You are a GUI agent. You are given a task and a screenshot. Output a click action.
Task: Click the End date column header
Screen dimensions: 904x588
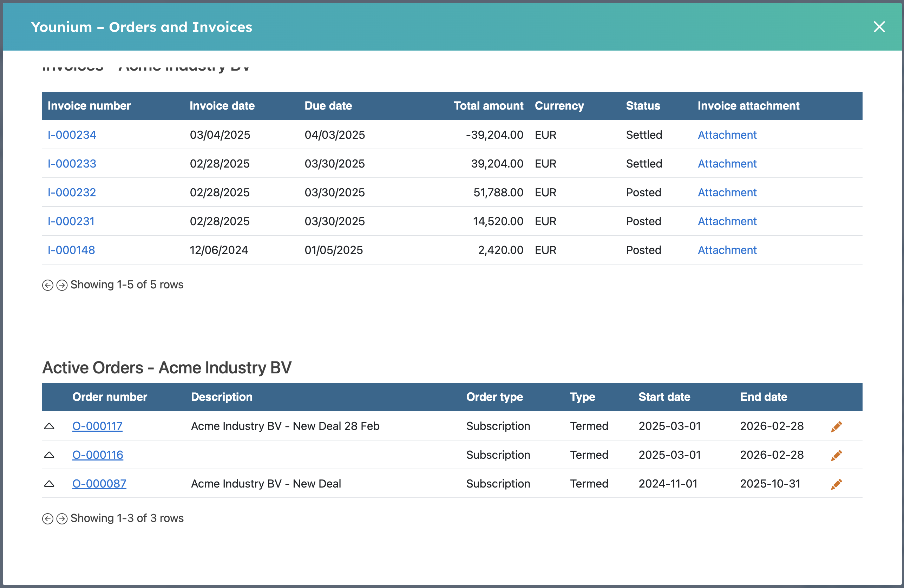pyautogui.click(x=764, y=397)
